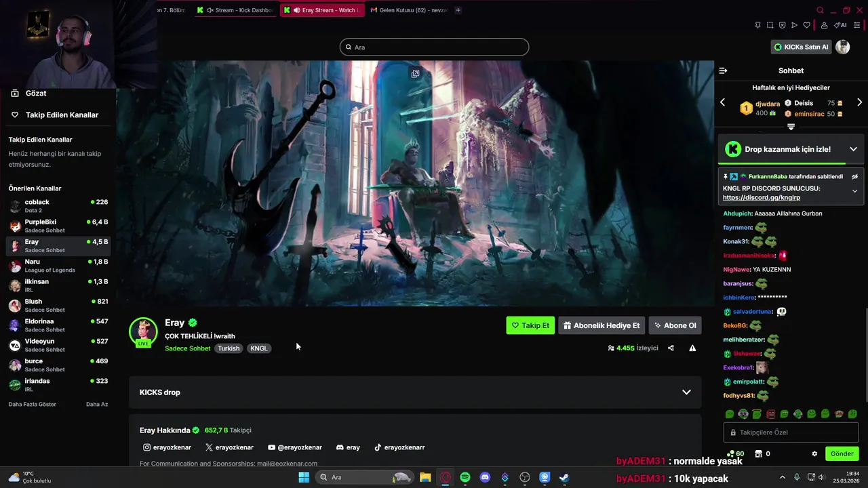The width and height of the screenshot is (868, 488).
Task: Click the browser heart bookmark icon
Action: 806,25
